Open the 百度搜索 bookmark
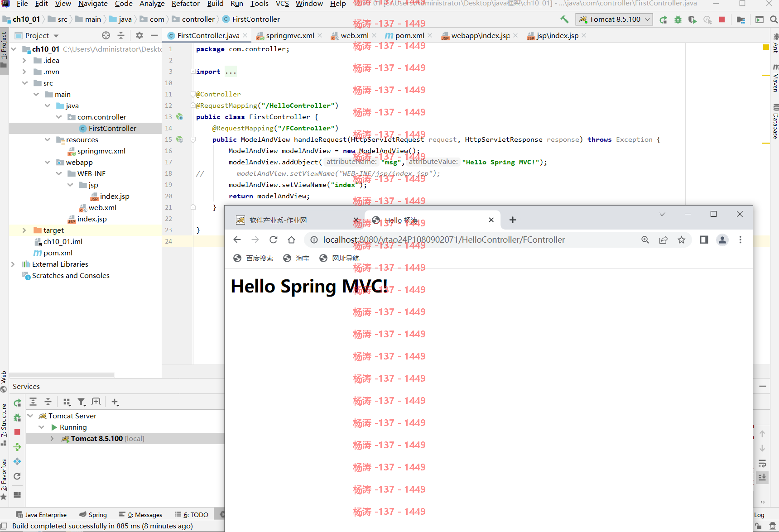This screenshot has height=532, width=779. point(253,258)
